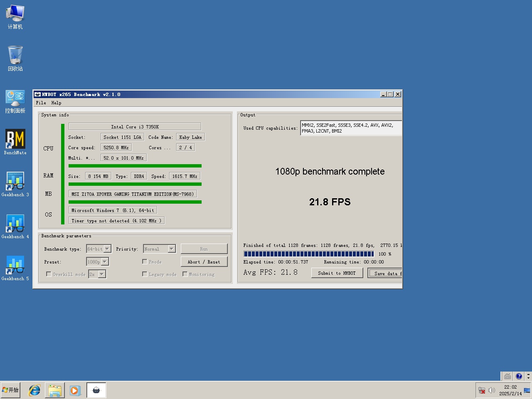
Task: Click the Socket 1151 LGA field
Action: pos(123,137)
